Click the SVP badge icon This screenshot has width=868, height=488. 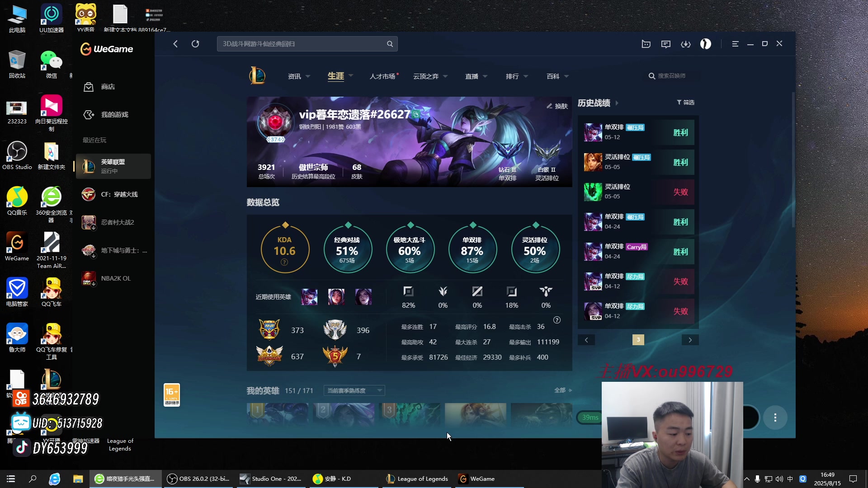(335, 329)
